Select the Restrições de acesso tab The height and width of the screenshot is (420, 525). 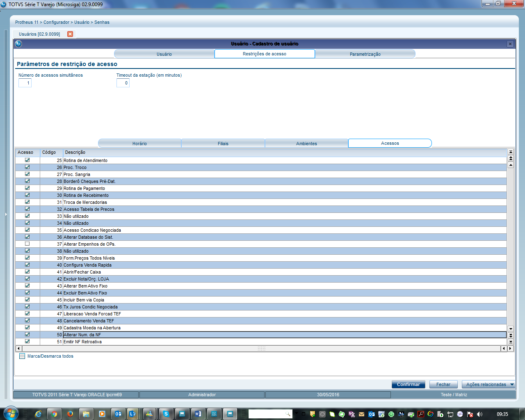(265, 54)
